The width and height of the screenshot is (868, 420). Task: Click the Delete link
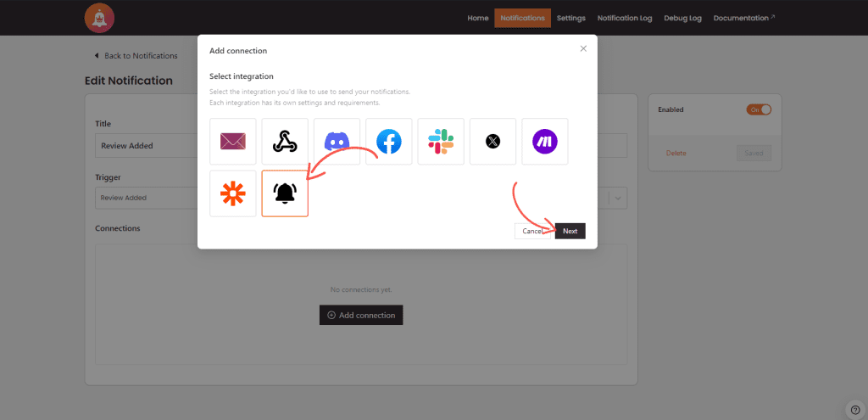pos(676,153)
